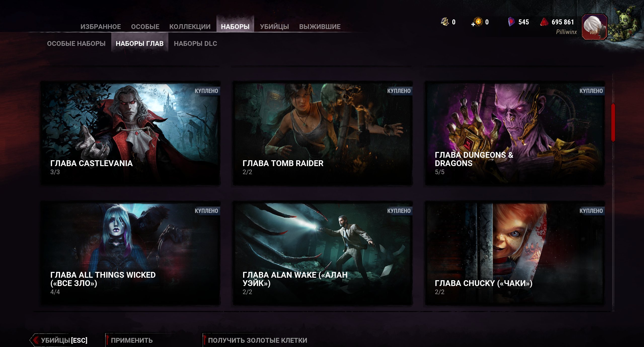Open the Коллекции tab

coord(190,26)
